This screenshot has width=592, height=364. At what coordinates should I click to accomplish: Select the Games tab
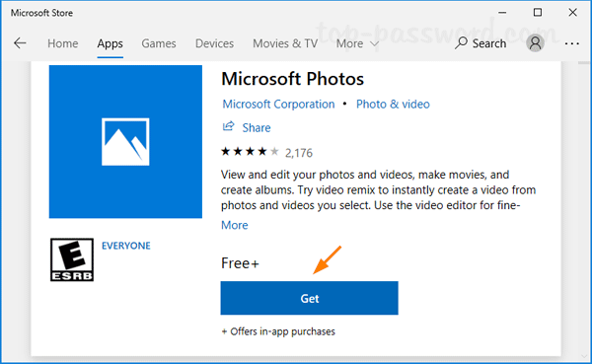pos(159,43)
